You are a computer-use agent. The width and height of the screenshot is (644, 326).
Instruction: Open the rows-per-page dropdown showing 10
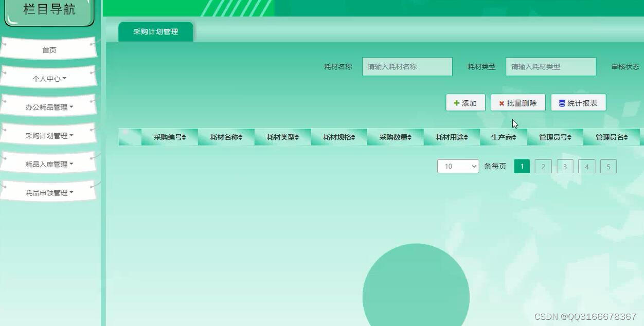point(458,166)
